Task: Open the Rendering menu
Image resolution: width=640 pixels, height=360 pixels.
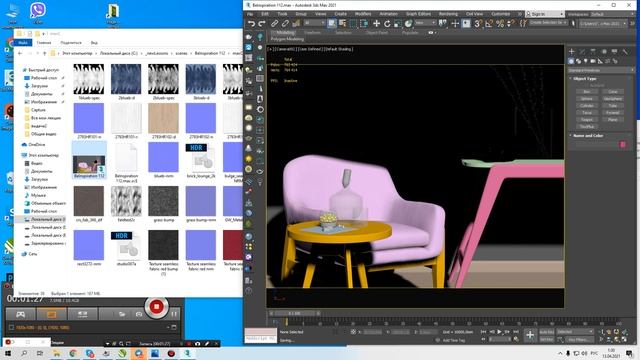Action: 448,14
